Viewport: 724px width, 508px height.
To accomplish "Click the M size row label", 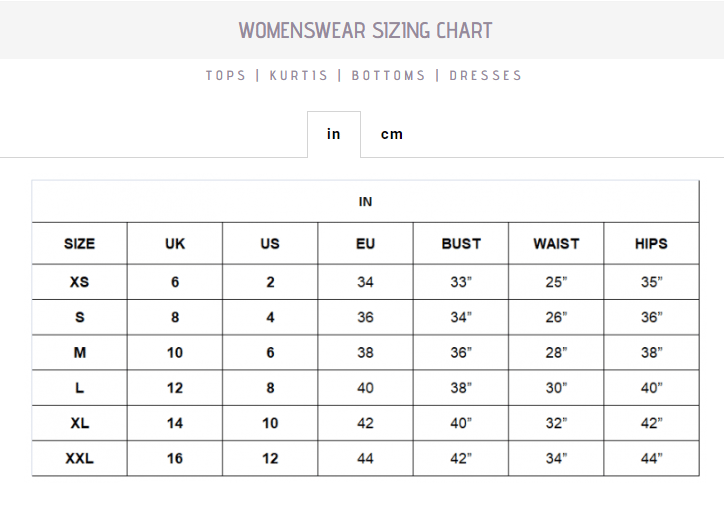I will tap(80, 353).
